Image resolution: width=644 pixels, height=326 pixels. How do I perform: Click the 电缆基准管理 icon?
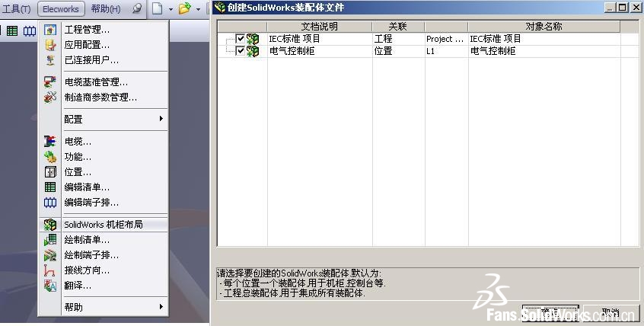point(50,81)
